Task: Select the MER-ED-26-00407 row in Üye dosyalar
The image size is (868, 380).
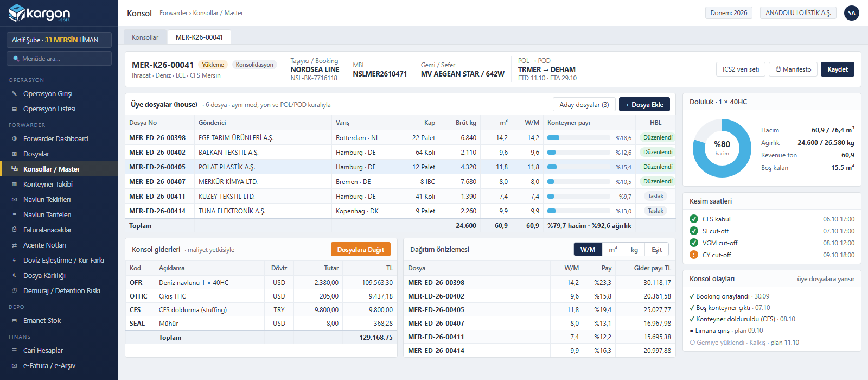Action: [401, 182]
